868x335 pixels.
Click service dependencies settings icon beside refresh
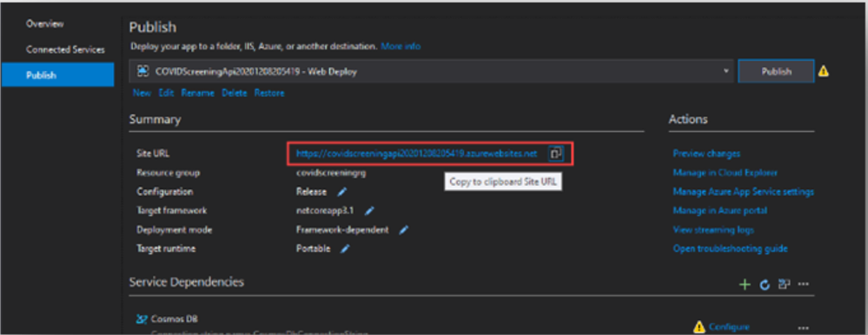coord(784,284)
